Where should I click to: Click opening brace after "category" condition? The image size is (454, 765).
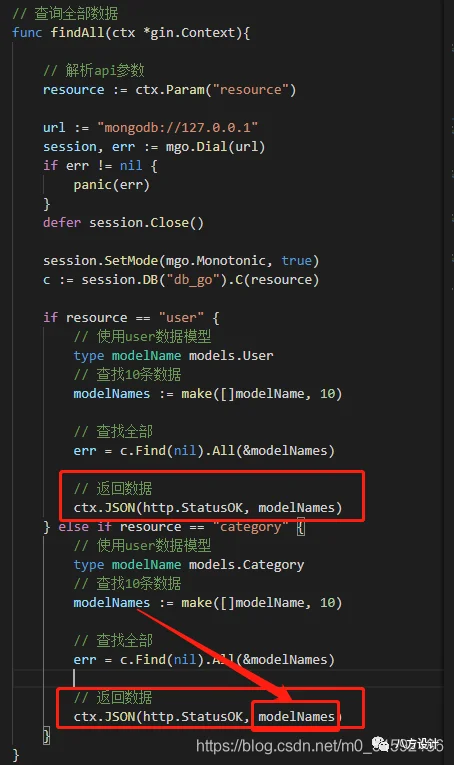tap(301, 527)
